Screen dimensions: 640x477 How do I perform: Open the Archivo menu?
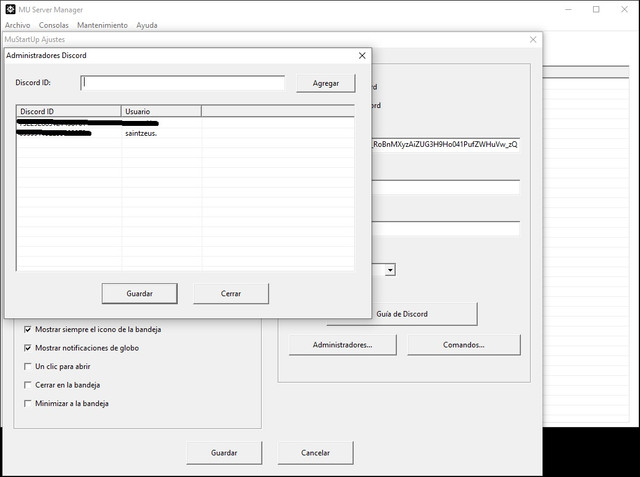click(18, 25)
